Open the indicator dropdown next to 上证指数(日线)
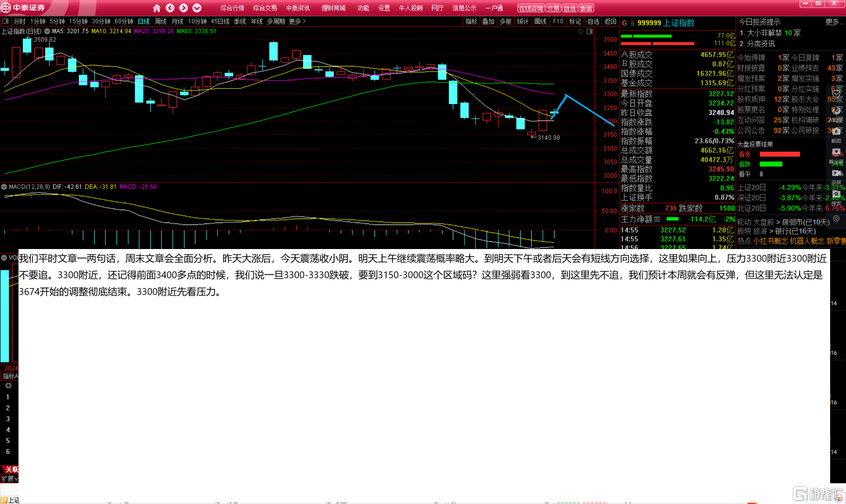Viewport: 846px width, 504px height. (47, 31)
